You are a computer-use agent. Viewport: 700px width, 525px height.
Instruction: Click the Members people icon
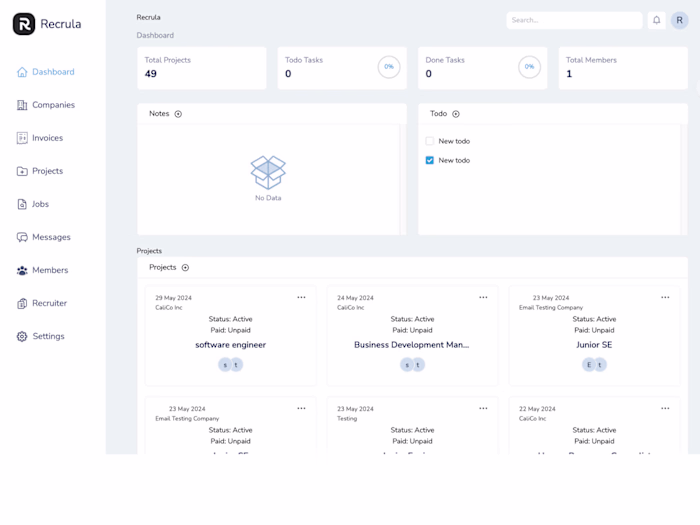(22, 270)
